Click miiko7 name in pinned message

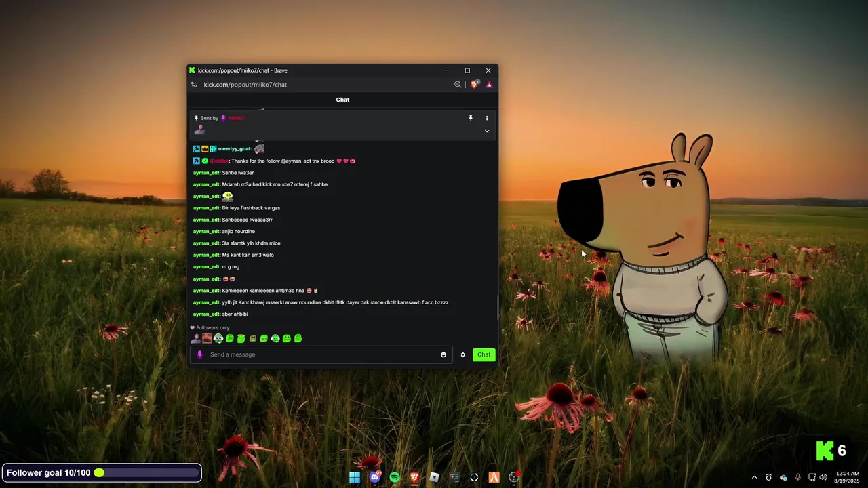tap(236, 118)
